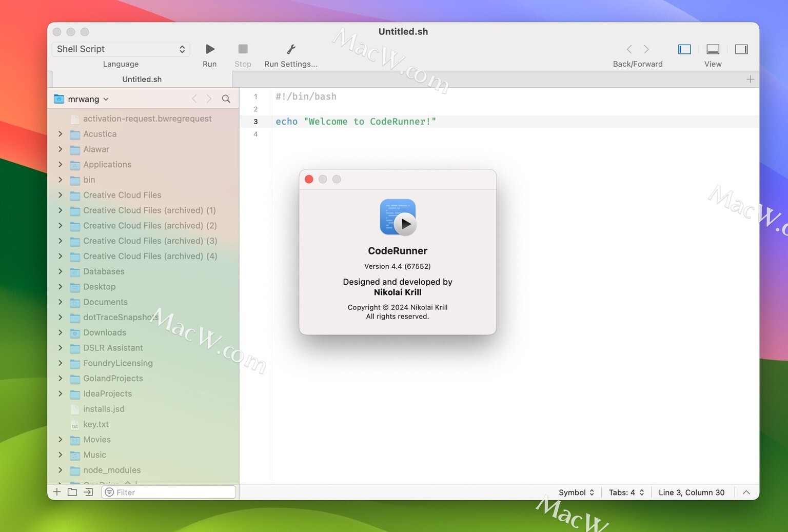The image size is (788, 532).
Task: Expand the Alawar folder
Action: coord(61,149)
